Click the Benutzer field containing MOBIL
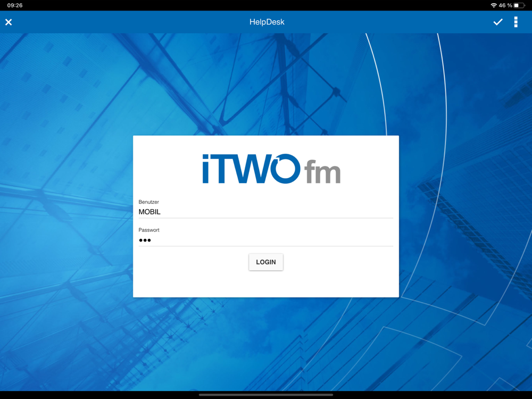The image size is (532, 399). [x=265, y=212]
